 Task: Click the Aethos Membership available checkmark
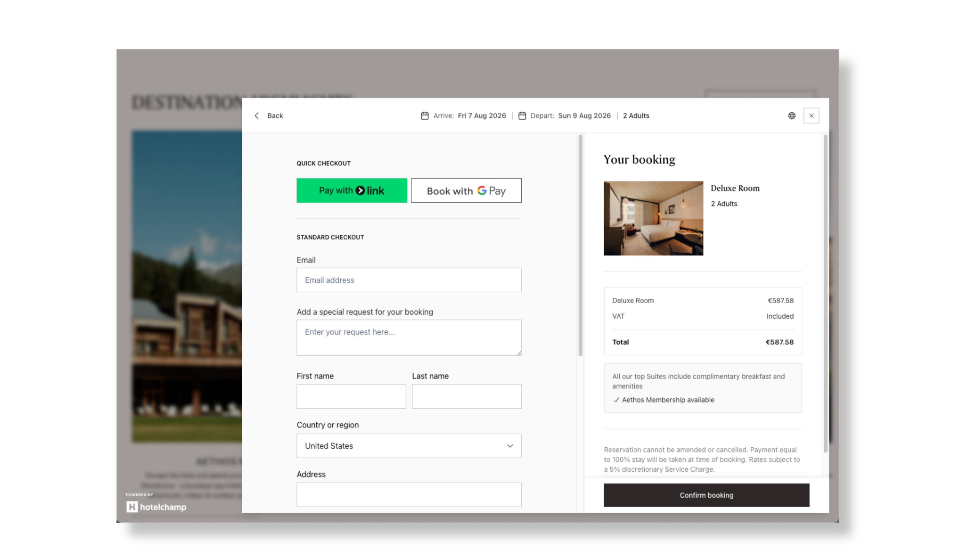coord(616,400)
